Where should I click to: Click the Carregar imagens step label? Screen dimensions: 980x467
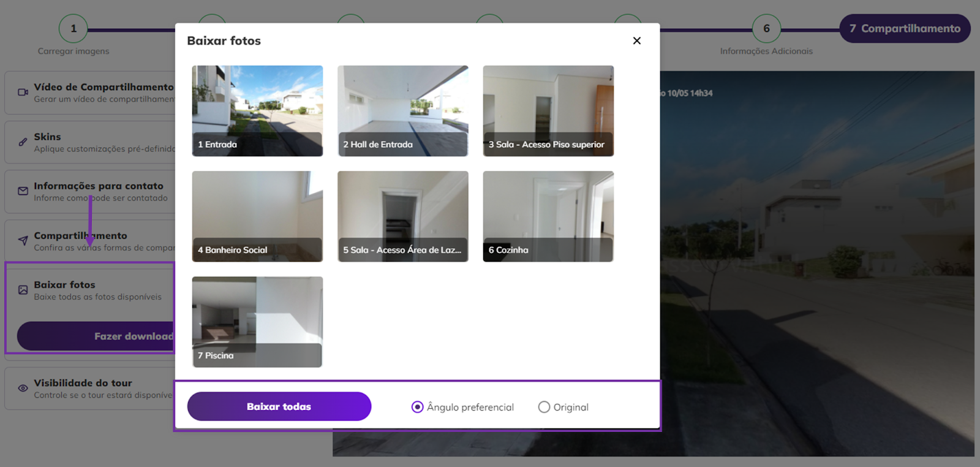pos(73,51)
